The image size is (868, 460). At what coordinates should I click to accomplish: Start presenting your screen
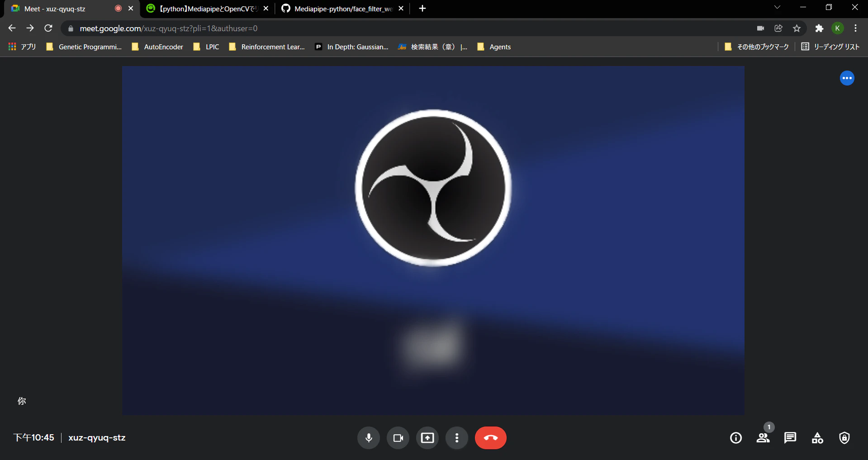click(427, 438)
